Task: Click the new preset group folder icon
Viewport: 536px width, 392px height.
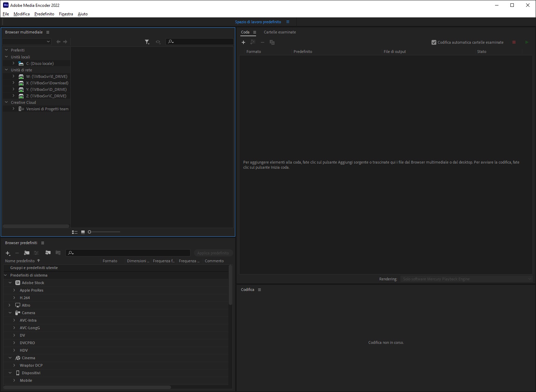Action: (x=27, y=253)
